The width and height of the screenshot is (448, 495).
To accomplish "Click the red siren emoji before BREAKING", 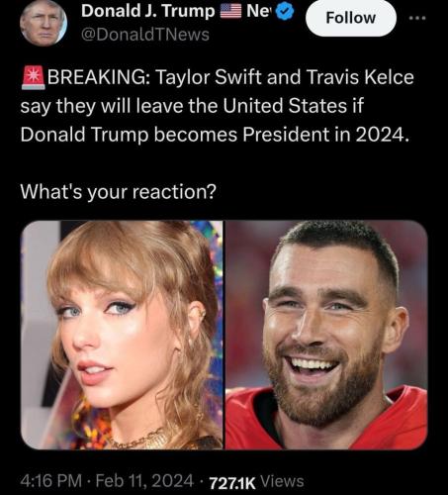I will click(33, 78).
